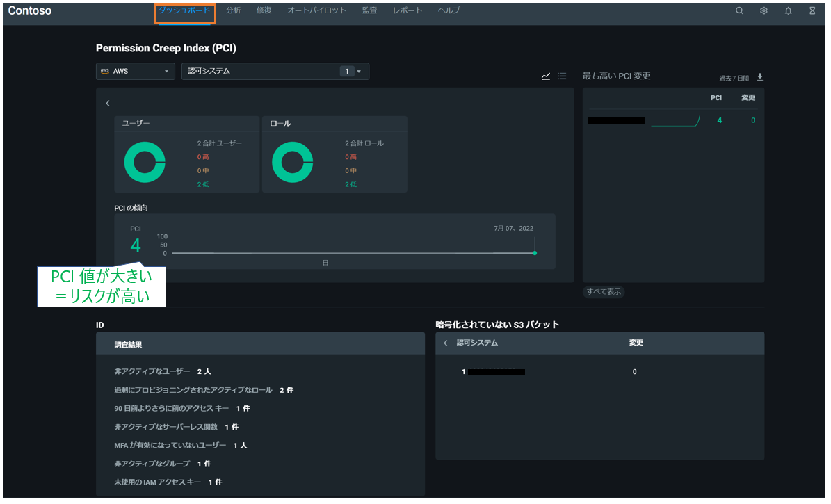Click the '7月 07、2022' date label
The image size is (831, 504).
coord(513,229)
